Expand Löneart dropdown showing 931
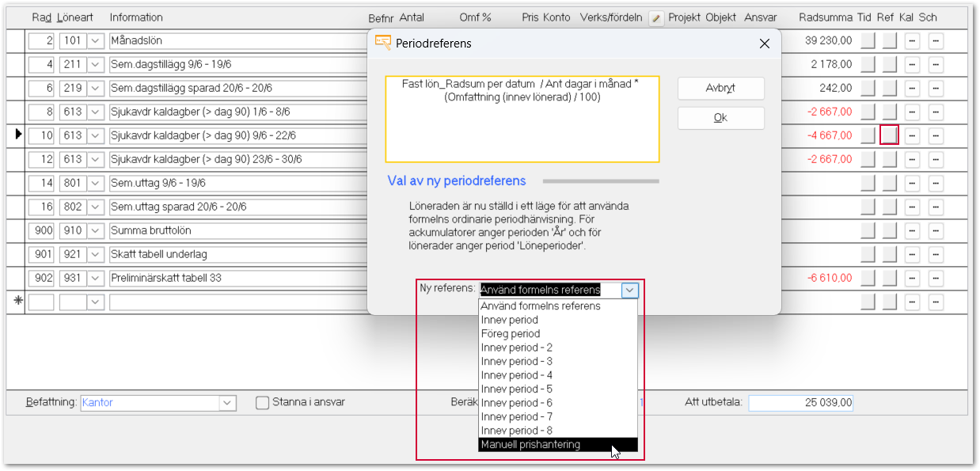The image size is (980, 471). (x=96, y=278)
